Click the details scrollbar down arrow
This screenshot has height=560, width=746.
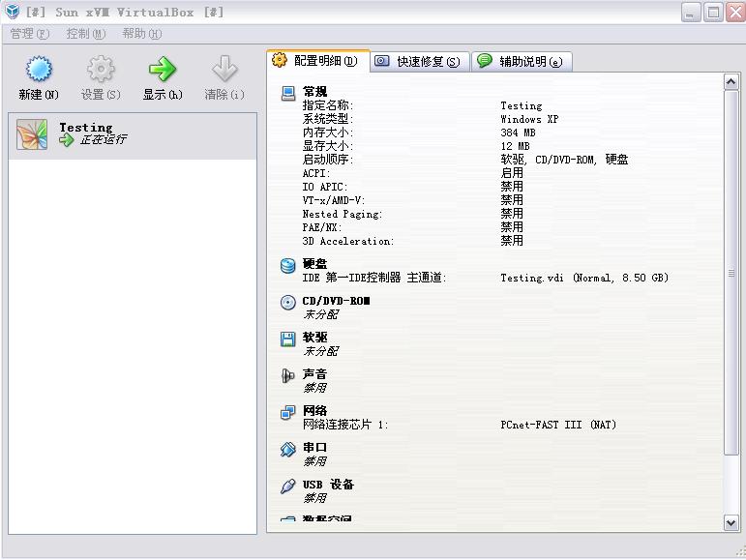[x=731, y=522]
